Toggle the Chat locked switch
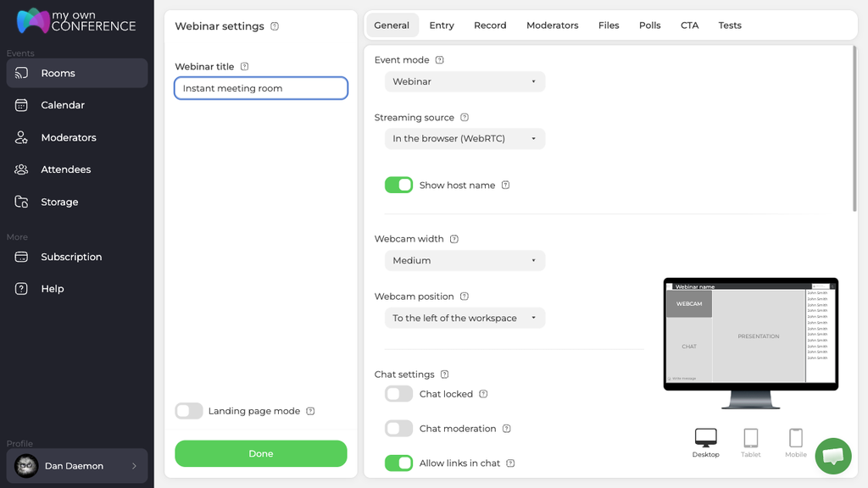 pos(398,394)
